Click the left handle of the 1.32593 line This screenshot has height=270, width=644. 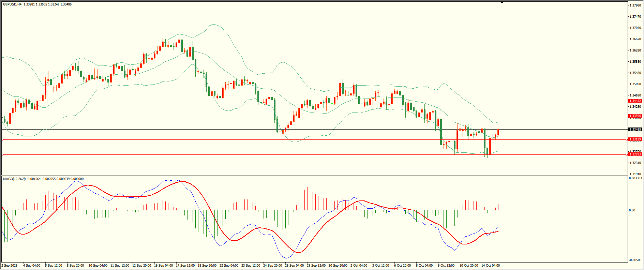pyautogui.click(x=3, y=154)
